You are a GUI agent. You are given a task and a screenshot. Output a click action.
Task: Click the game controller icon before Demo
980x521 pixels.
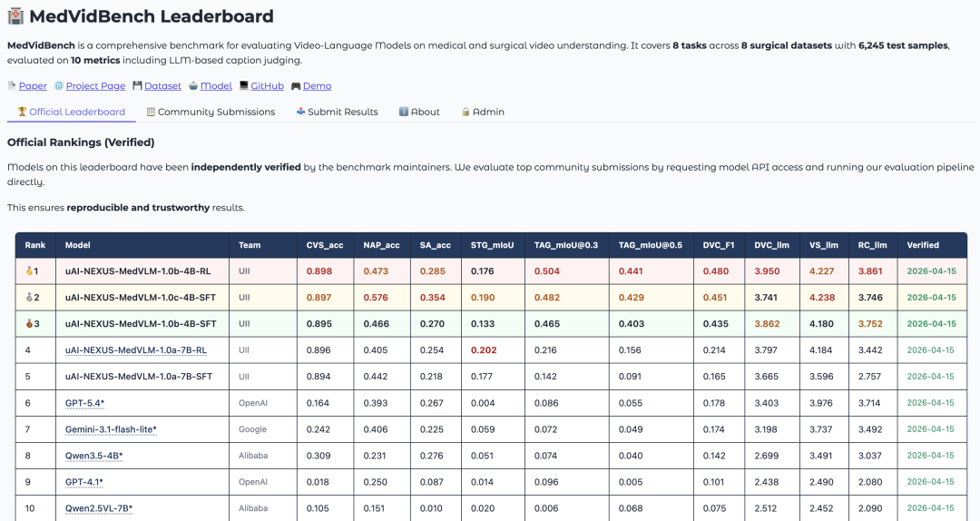pyautogui.click(x=296, y=86)
